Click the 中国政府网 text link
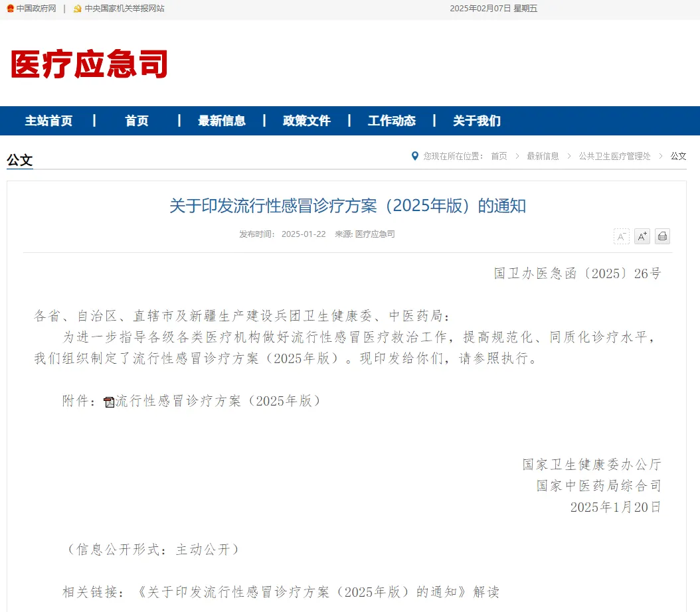This screenshot has height=612, width=700. (36, 9)
